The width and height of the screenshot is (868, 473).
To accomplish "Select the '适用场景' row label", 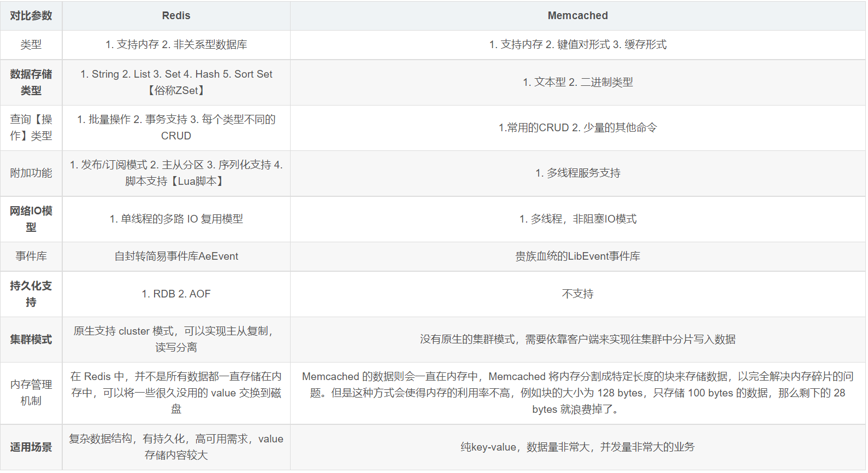I will pyautogui.click(x=31, y=447).
